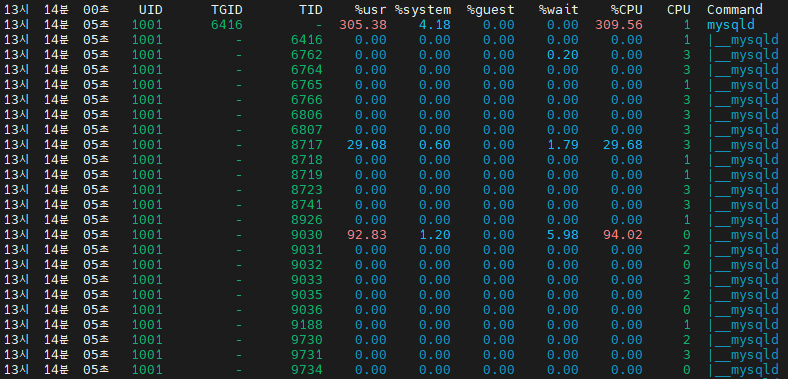
Task: Select thread ID 9035
Action: pyautogui.click(x=307, y=295)
